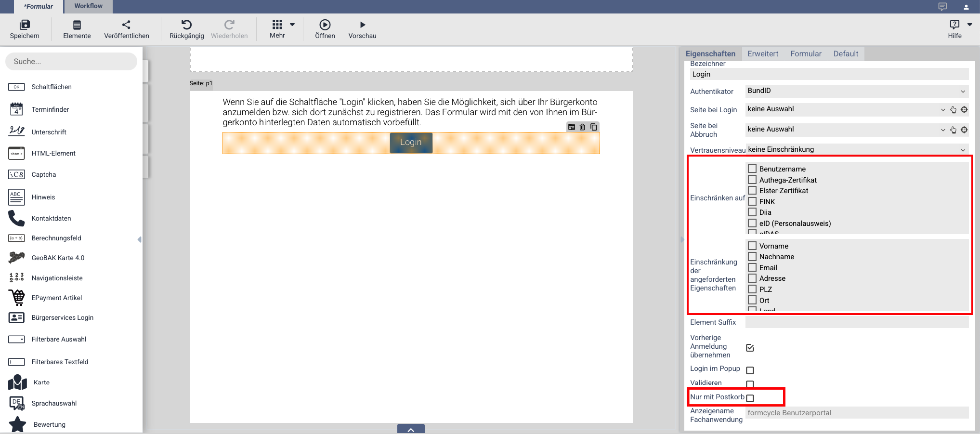Start the Vorschau preview
The height and width of the screenshot is (434, 980).
point(363,29)
